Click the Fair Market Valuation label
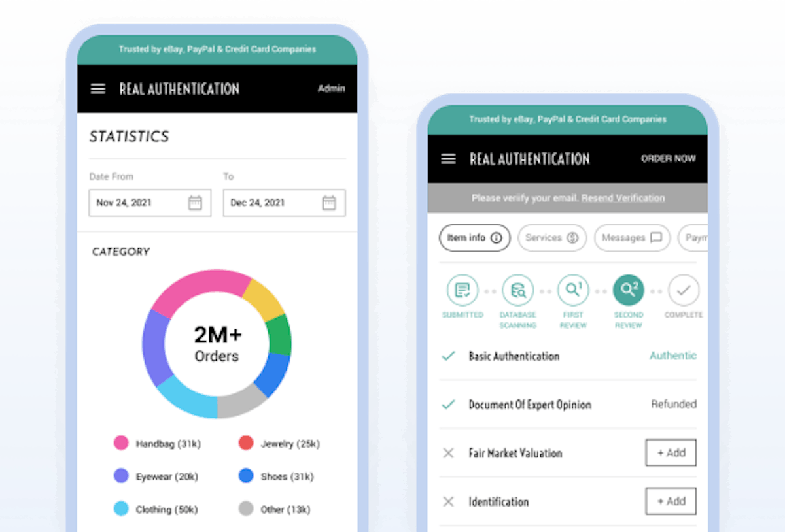 coord(515,453)
